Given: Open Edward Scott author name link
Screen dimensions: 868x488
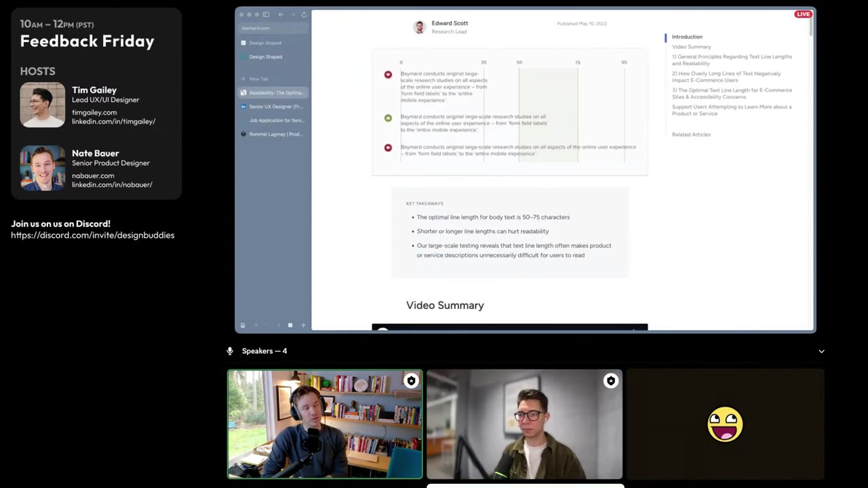Looking at the screenshot, I should [450, 23].
